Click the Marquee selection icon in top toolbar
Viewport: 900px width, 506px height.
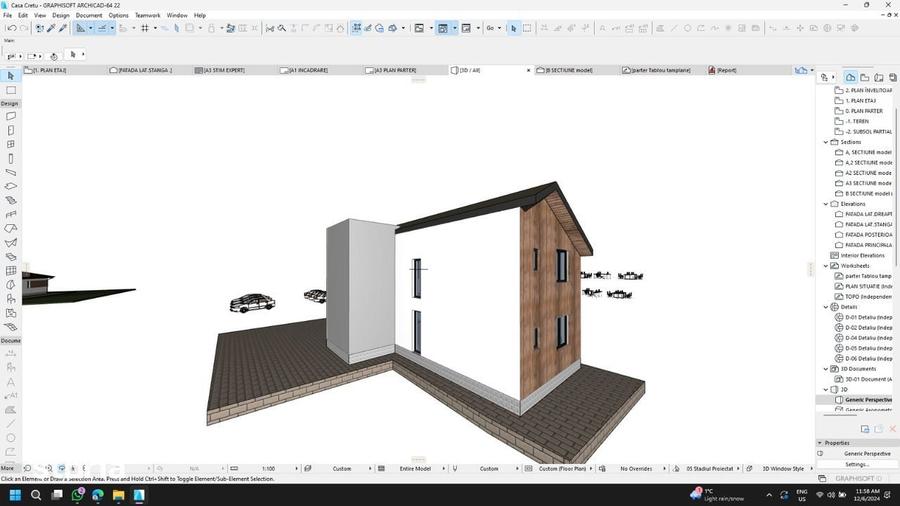pyautogui.click(x=527, y=28)
